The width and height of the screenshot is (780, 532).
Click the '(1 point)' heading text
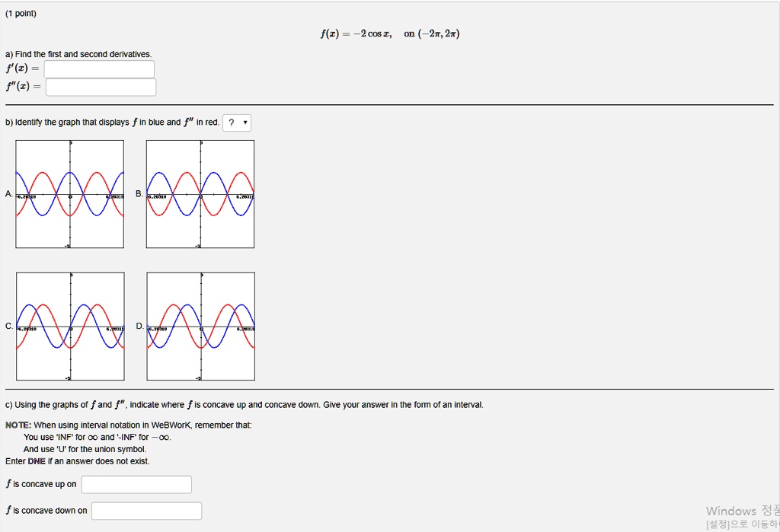point(21,13)
